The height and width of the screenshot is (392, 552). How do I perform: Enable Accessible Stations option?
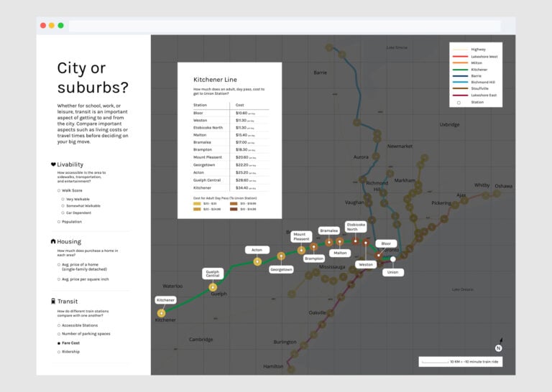(x=59, y=325)
